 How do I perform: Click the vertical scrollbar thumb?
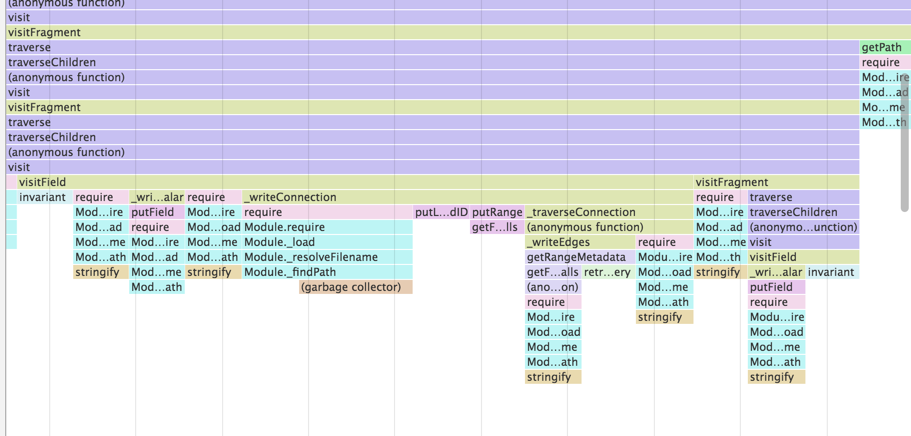pyautogui.click(x=905, y=141)
